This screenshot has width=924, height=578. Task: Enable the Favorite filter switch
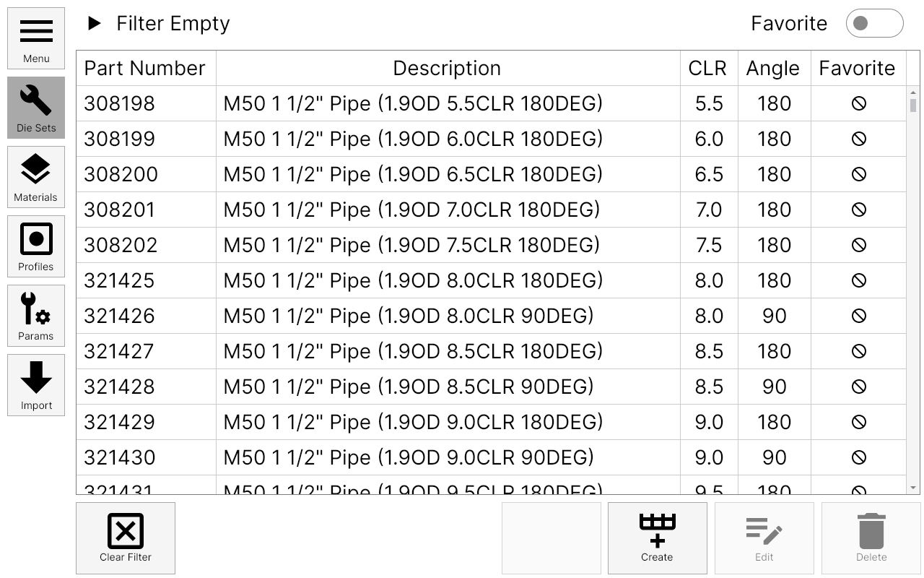click(x=873, y=23)
